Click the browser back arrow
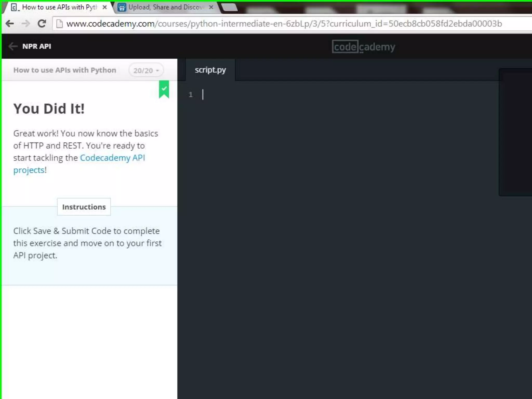 pos(10,24)
